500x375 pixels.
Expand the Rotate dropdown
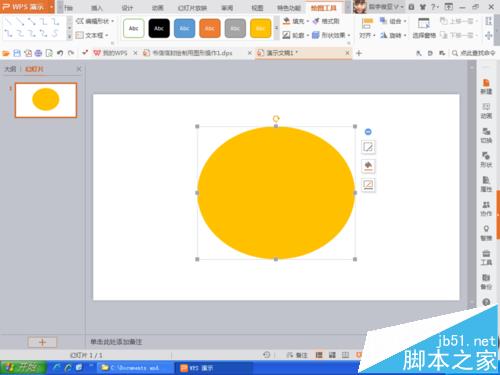click(393, 35)
